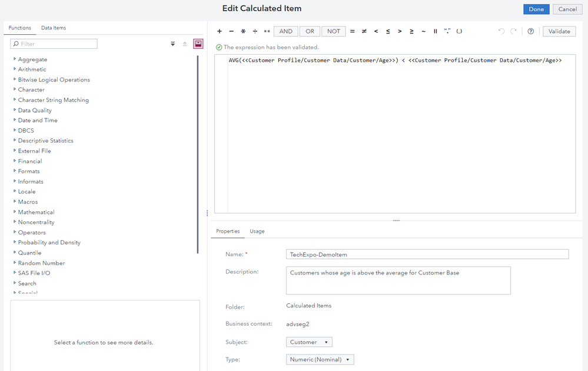Insert the less-than-or-equal operator

click(x=388, y=32)
